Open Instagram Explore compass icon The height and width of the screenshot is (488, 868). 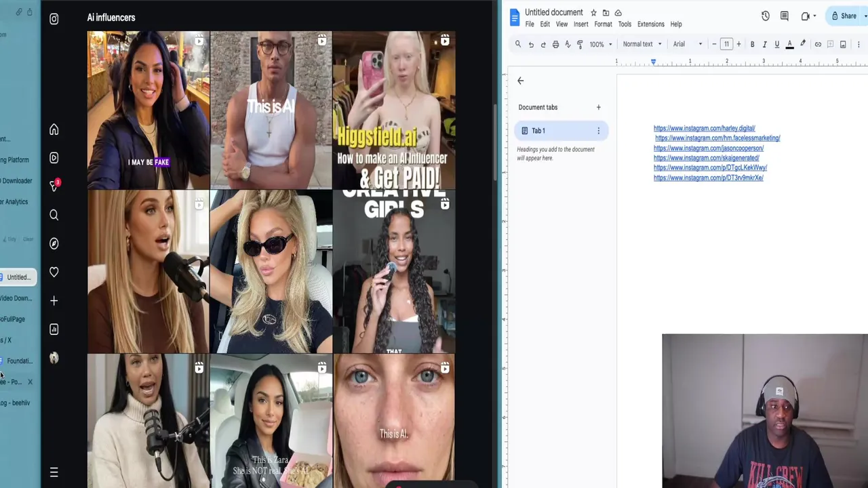tap(54, 243)
